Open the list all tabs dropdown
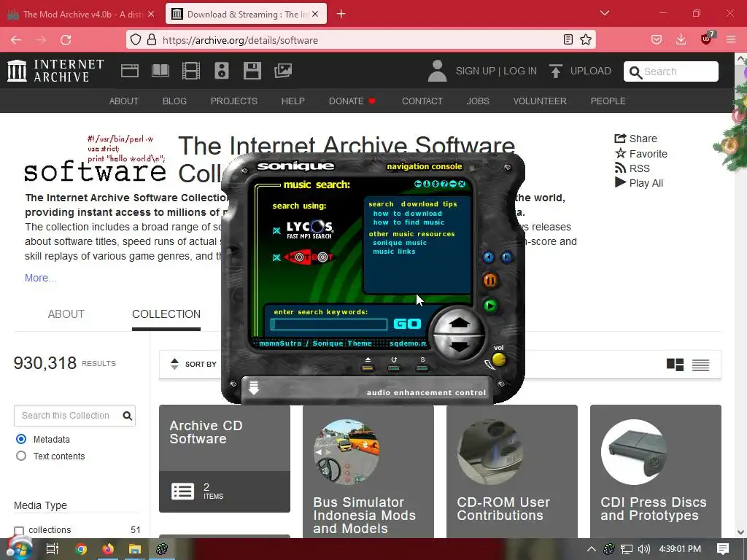The width and height of the screenshot is (747, 560). pyautogui.click(x=605, y=13)
